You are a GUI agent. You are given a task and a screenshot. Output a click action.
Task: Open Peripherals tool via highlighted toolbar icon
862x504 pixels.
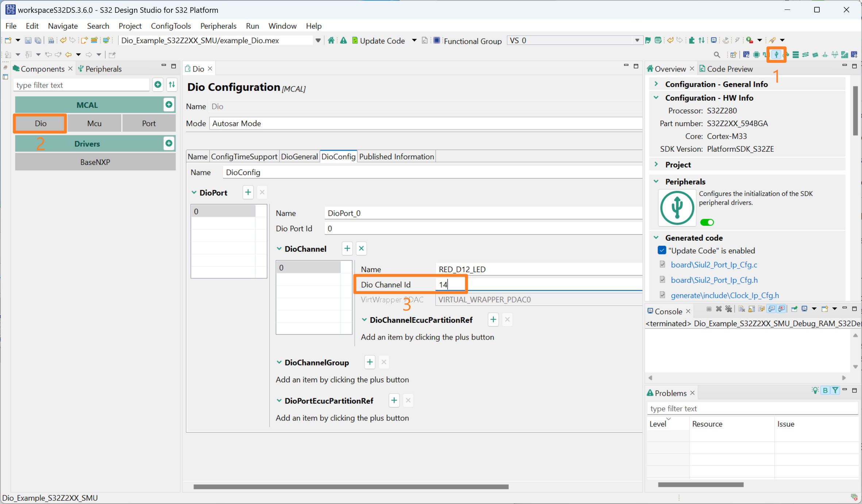[776, 55]
